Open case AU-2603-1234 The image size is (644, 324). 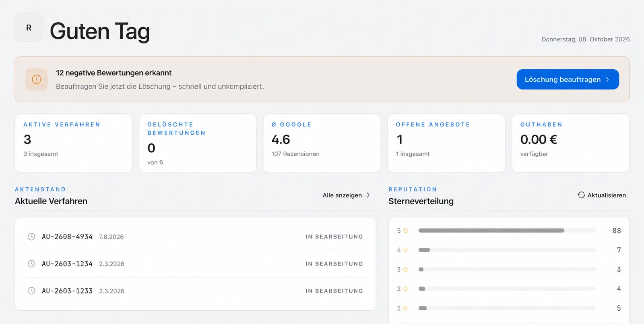pos(195,264)
